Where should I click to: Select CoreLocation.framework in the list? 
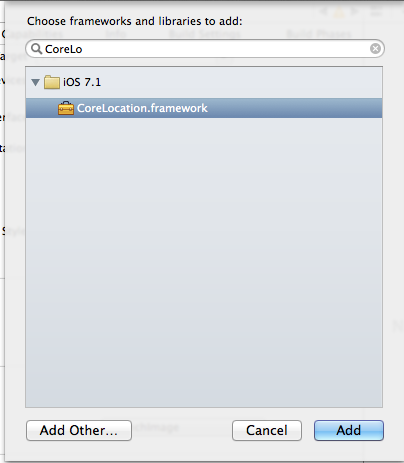204,108
